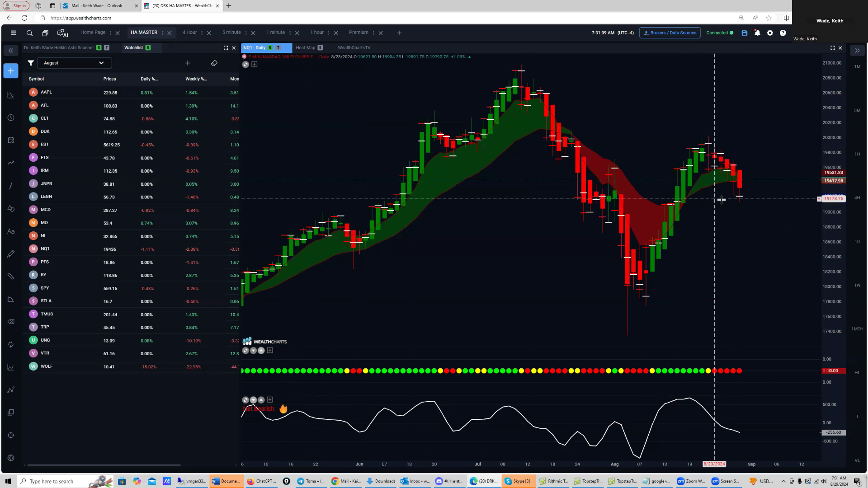This screenshot has width=868, height=488.
Task: Select the trend line drawing tool
Action: pyautogui.click(x=11, y=186)
